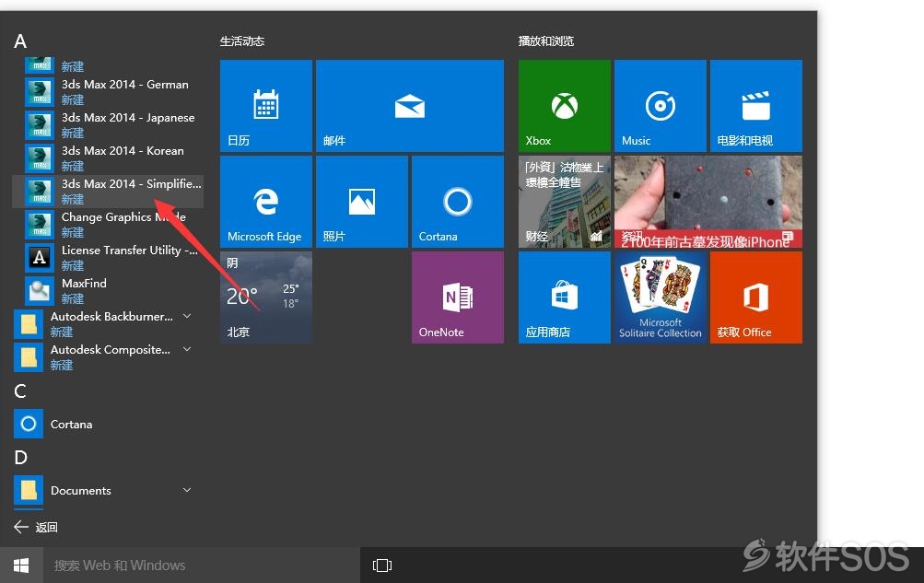
Task: Open the Beijing weather tile
Action: pos(265,297)
